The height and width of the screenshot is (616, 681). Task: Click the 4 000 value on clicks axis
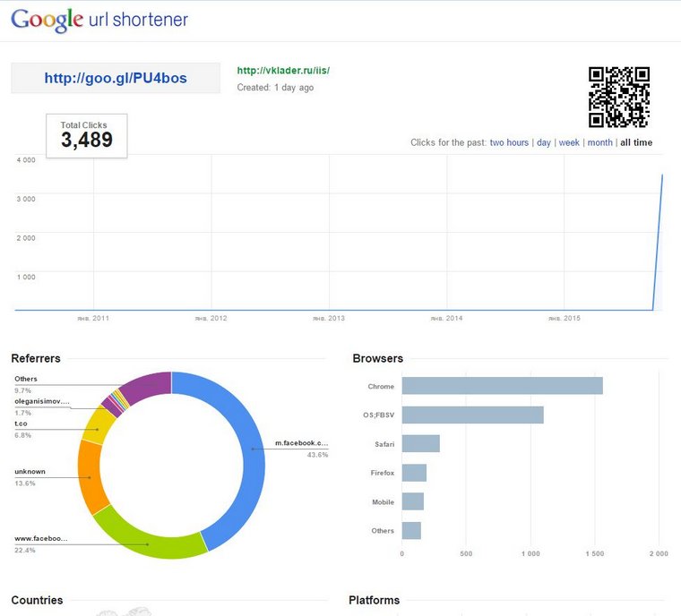26,159
